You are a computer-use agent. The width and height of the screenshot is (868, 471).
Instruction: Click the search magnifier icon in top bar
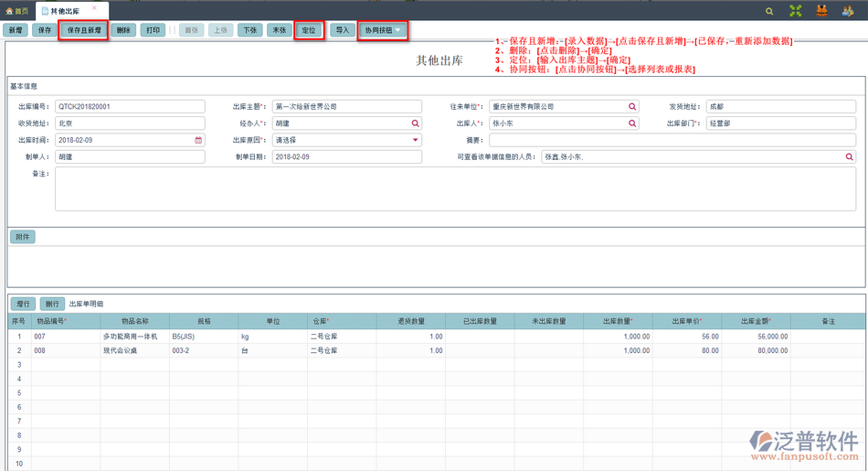click(x=769, y=11)
